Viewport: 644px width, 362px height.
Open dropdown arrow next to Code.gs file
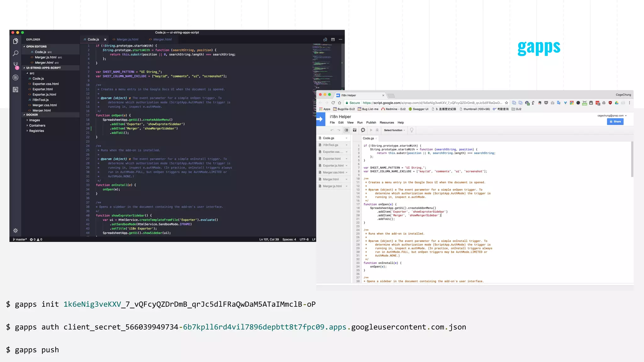pos(347,138)
